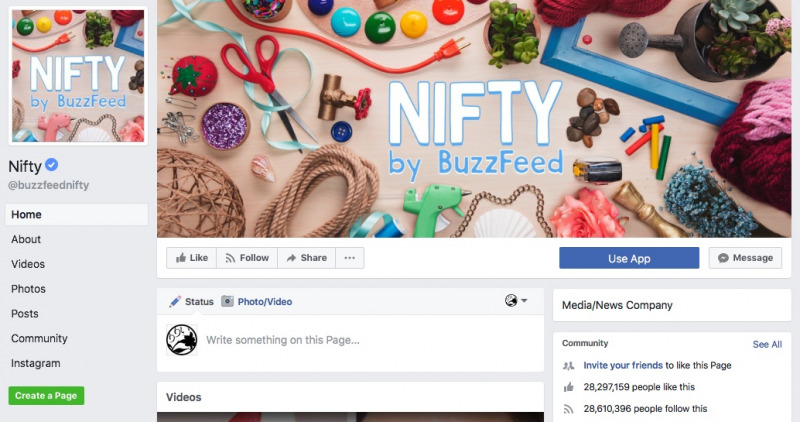Open the Photos sidebar item
Screen dimensions: 800x422
click(x=28, y=289)
